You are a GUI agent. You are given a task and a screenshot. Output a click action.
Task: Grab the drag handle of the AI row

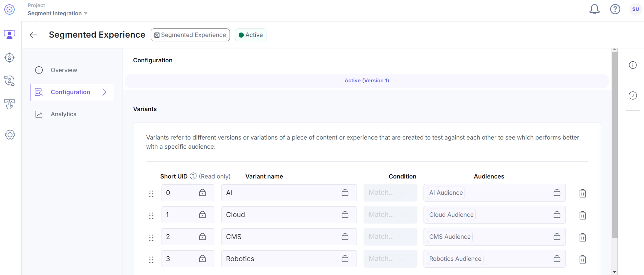(x=151, y=193)
